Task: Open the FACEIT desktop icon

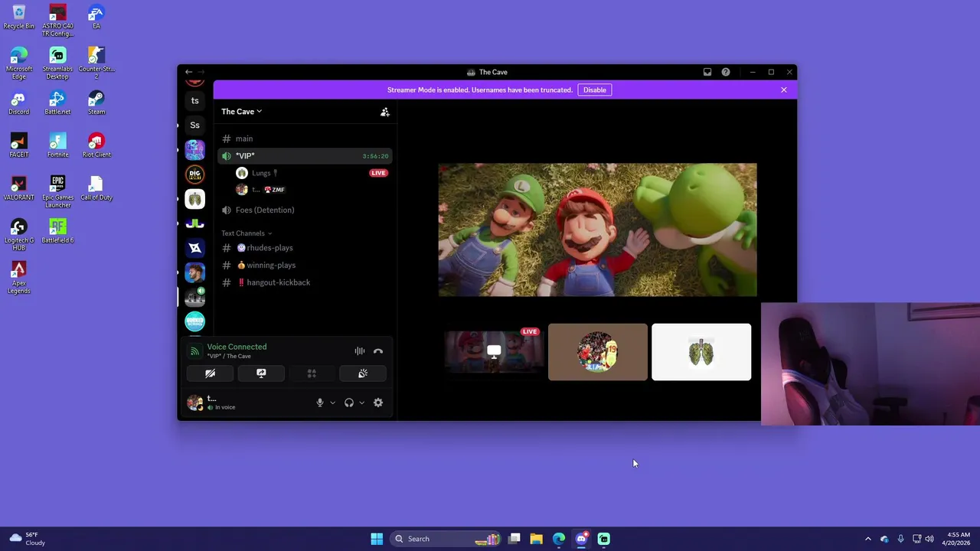Action: 19,145
